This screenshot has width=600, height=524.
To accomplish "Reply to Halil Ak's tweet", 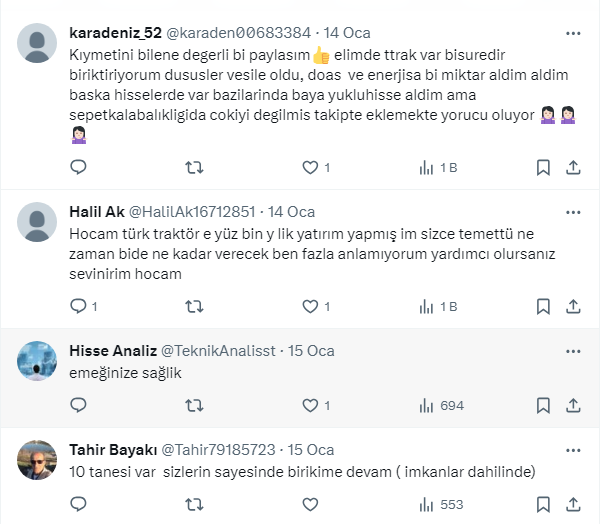I will [x=80, y=306].
